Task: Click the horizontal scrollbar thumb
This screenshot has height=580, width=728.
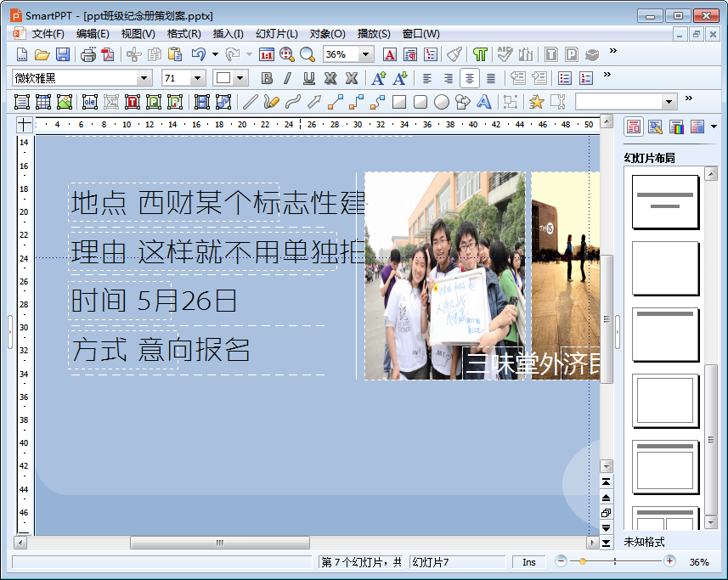Action: (x=220, y=543)
